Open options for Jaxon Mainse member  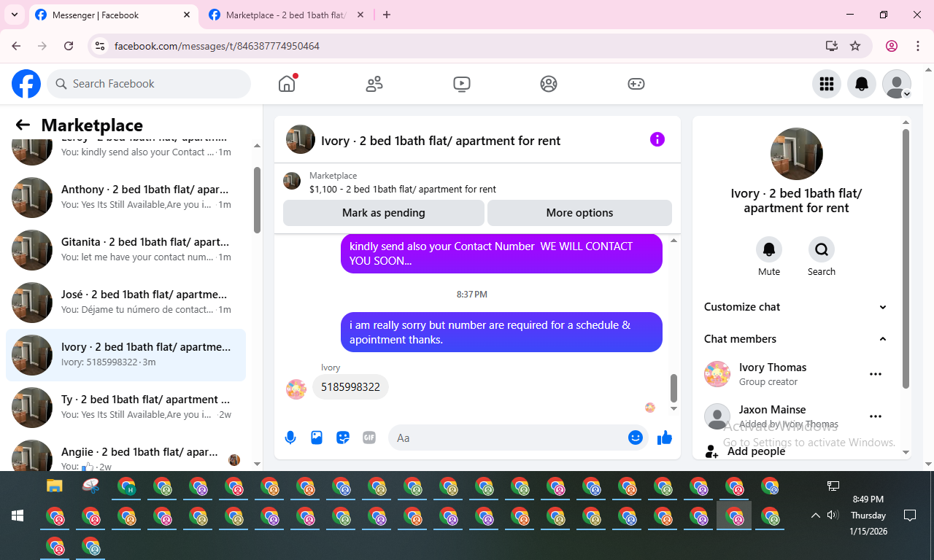[x=876, y=416]
